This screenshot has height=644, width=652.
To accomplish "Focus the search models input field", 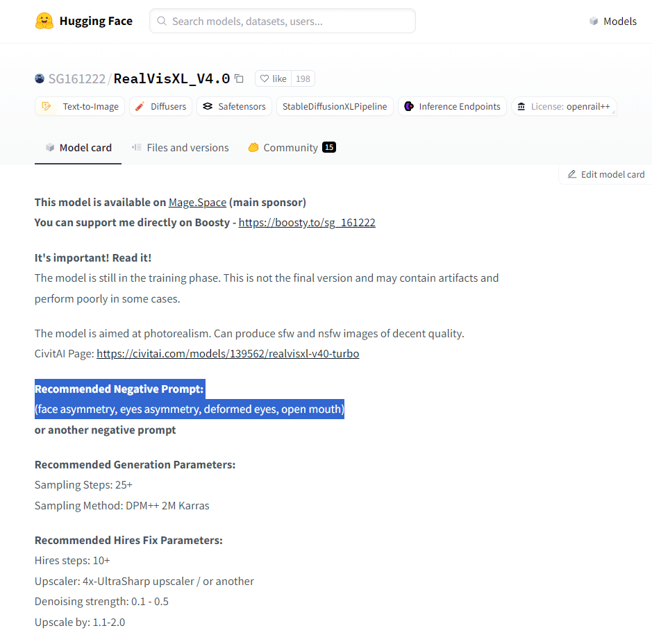I will click(283, 21).
